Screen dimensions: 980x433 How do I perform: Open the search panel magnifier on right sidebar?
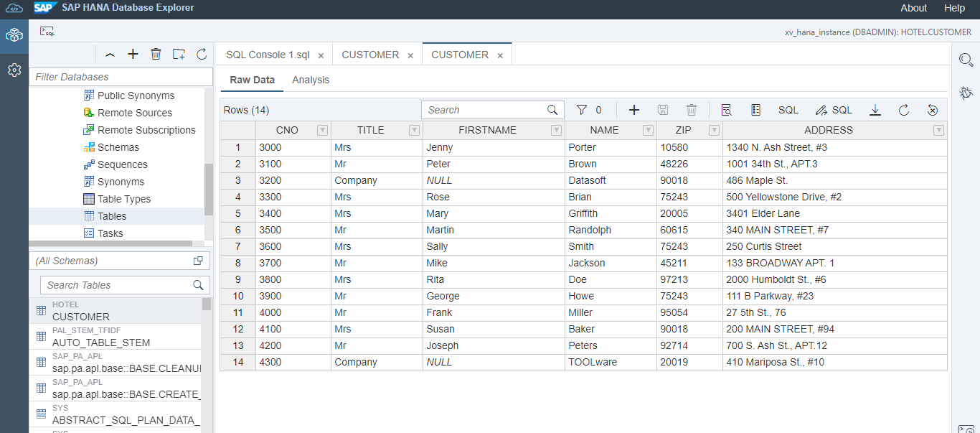[966, 60]
